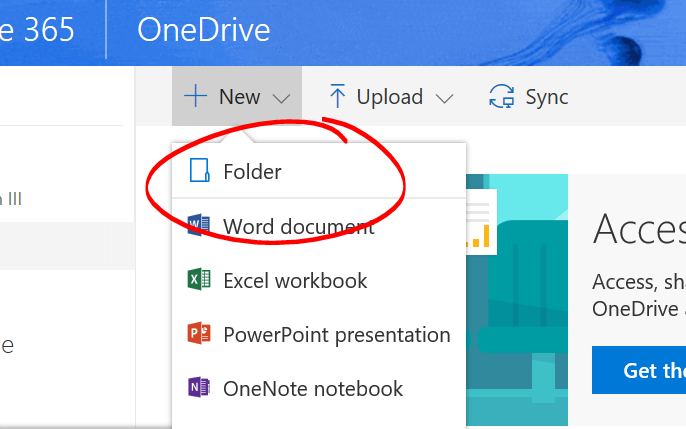Go to Office 365 in the header
686x429 pixels.
click(x=37, y=30)
